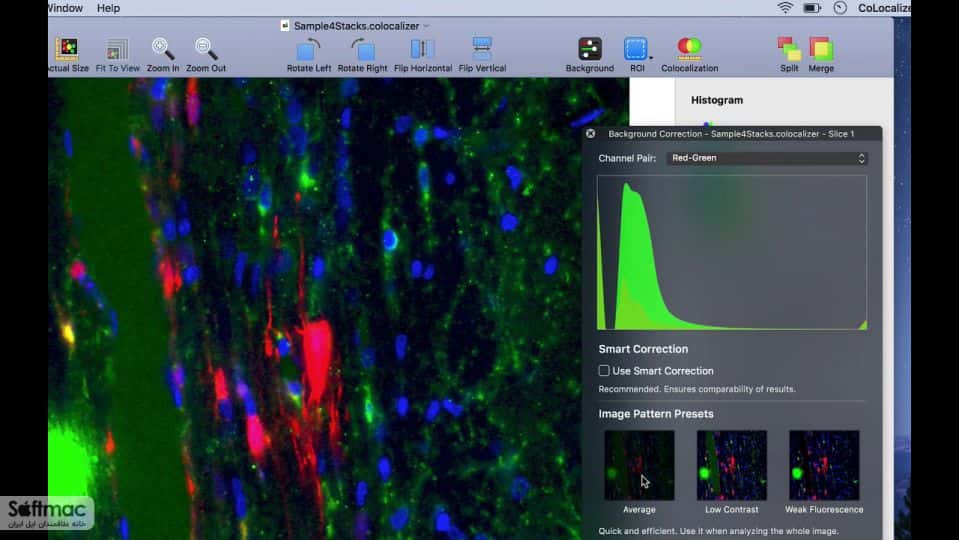Select the Fit To View icon
This screenshot has width=959, height=540.
point(117,50)
